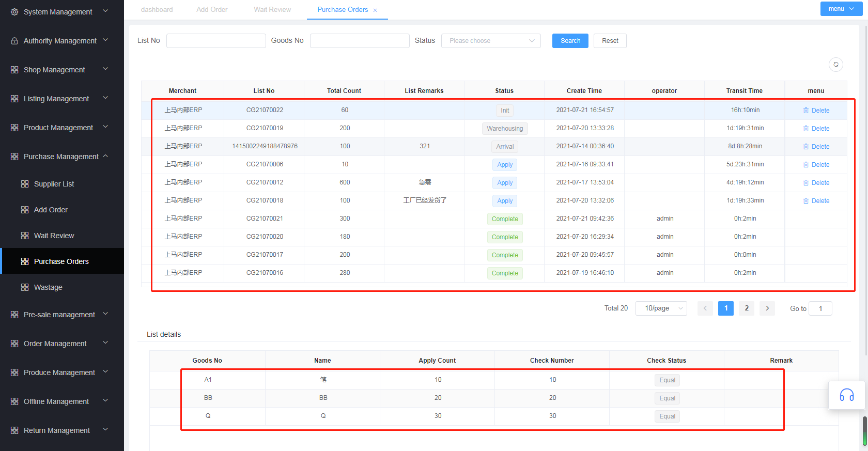The width and height of the screenshot is (868, 451).
Task: Click the Reset button
Action: (610, 41)
